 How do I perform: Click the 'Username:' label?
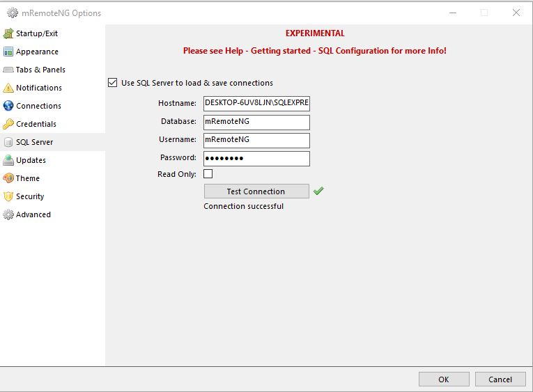(178, 139)
